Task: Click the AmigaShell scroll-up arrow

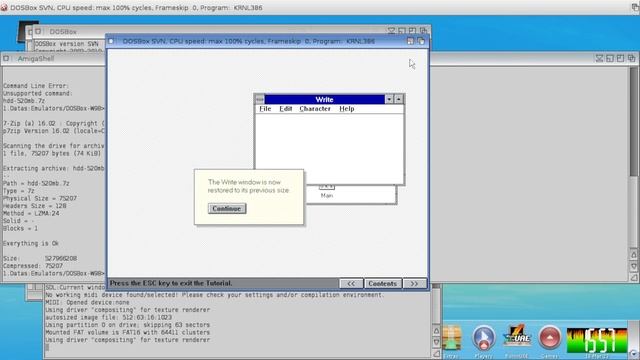Action: [x=633, y=255]
